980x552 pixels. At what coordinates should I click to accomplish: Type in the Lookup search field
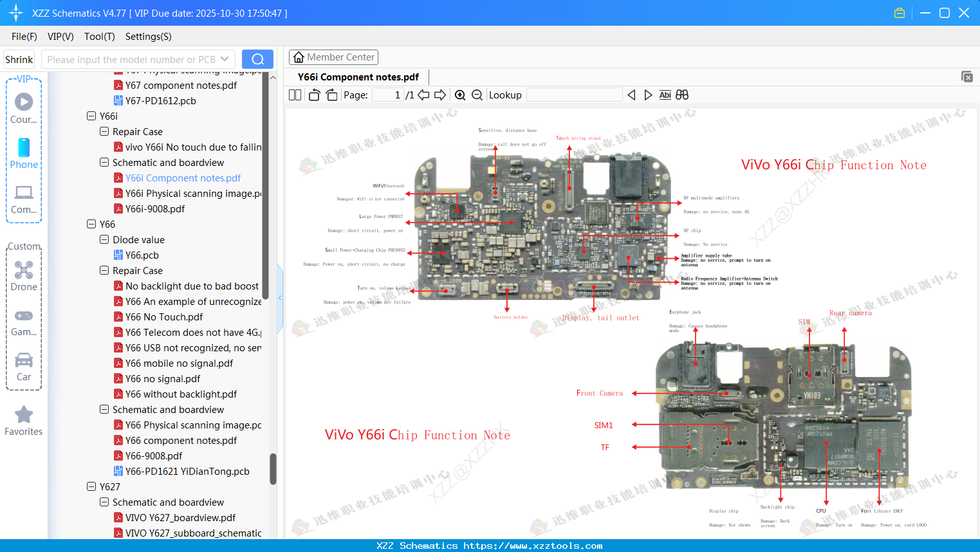click(573, 95)
